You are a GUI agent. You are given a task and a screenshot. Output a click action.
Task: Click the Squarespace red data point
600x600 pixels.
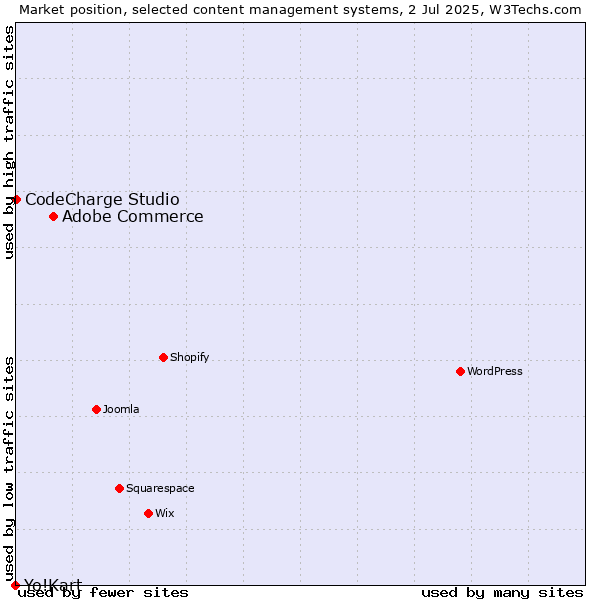pyautogui.click(x=119, y=488)
